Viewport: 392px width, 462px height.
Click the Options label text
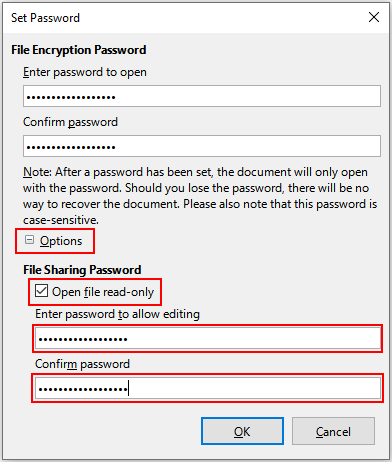[x=61, y=241]
